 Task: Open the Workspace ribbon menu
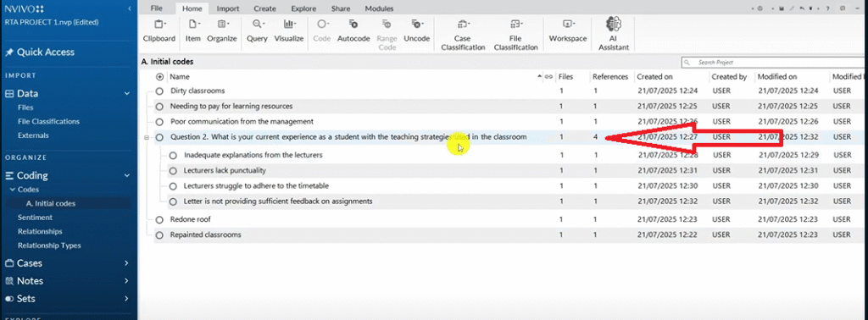pyautogui.click(x=567, y=31)
